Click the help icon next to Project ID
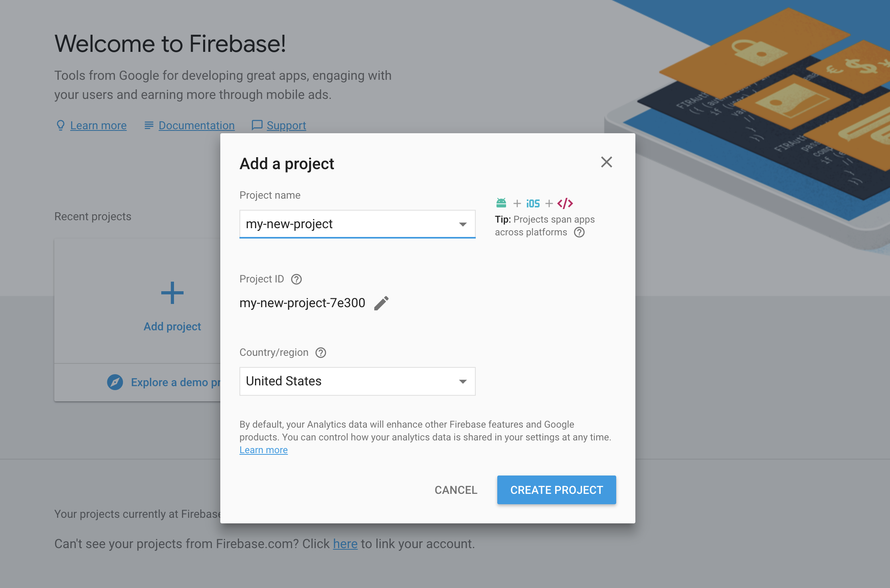 point(297,279)
